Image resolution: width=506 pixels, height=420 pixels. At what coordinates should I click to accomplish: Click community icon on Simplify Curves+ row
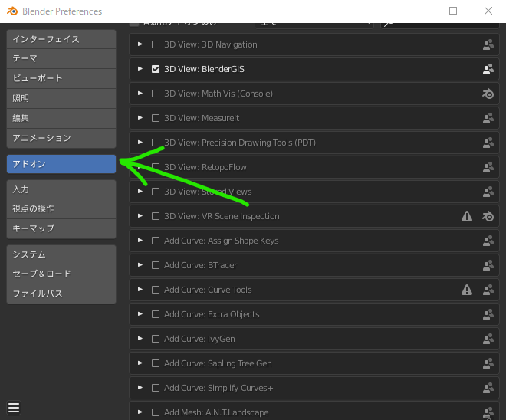(x=488, y=388)
